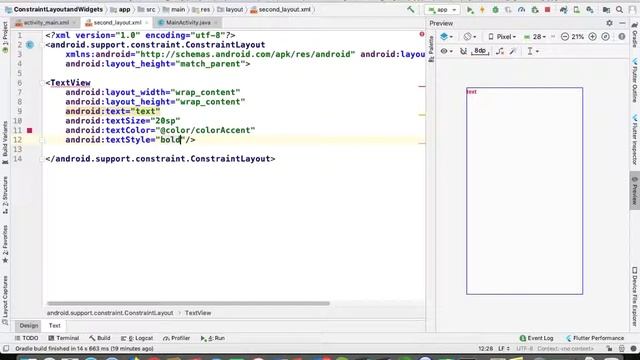This screenshot has height=360, width=640.
Task: Switch to MainActivity.java tab
Action: coord(189,23)
